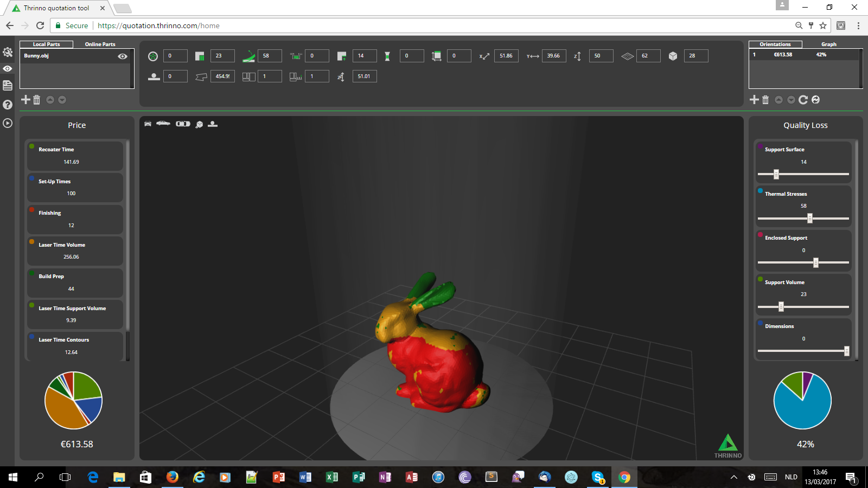The image size is (868, 488).
Task: Click the build plate icon in viewport toolbar
Action: point(213,124)
